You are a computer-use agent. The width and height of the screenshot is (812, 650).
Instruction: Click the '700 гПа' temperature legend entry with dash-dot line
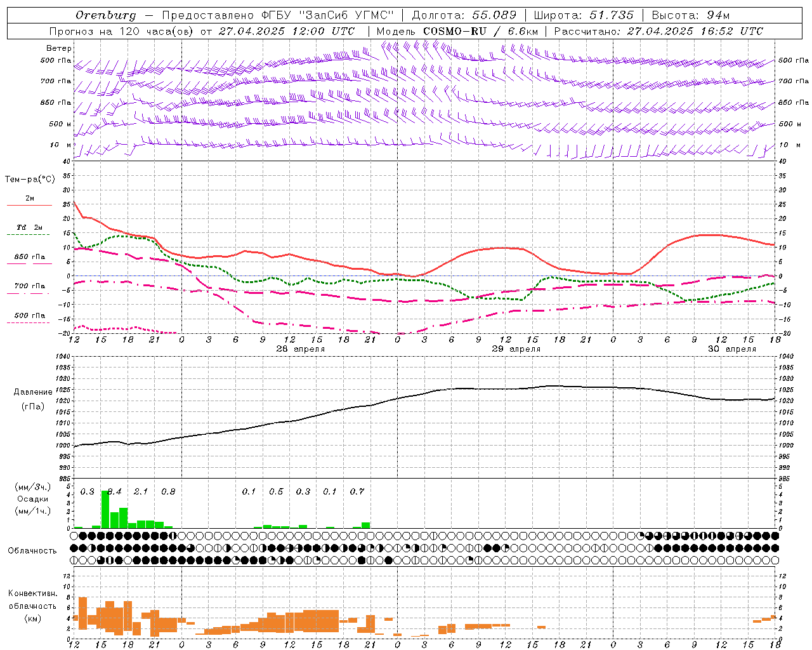pos(30,286)
